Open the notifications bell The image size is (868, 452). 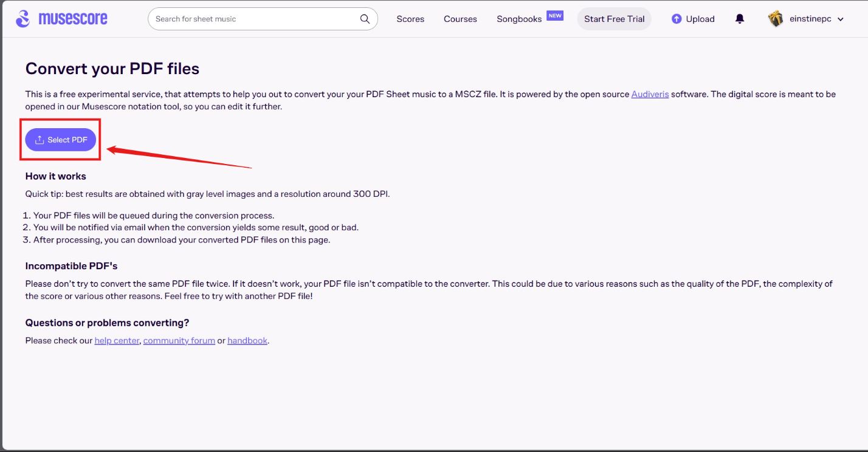click(740, 19)
